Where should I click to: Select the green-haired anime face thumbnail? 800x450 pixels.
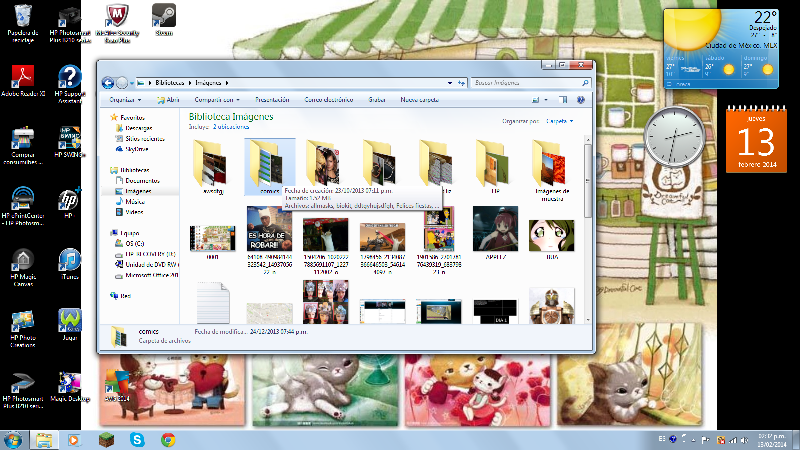[x=552, y=235]
